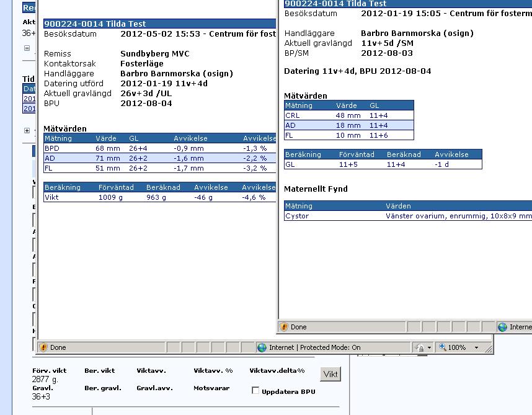532x415 pixels.
Task: Click the shield icon beside Done in right window
Action: (283, 327)
